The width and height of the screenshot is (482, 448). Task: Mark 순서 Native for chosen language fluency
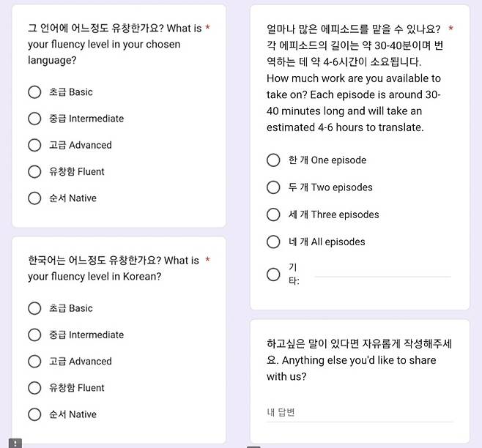[34, 198]
